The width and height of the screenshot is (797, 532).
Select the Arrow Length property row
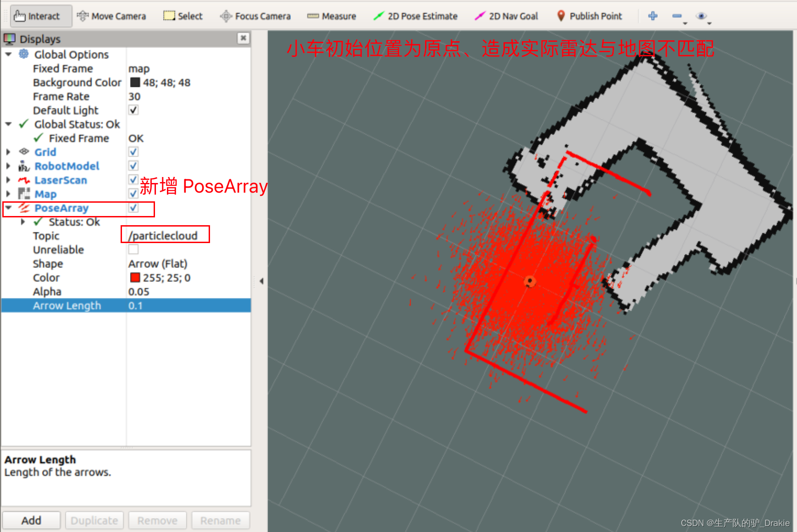pos(126,305)
